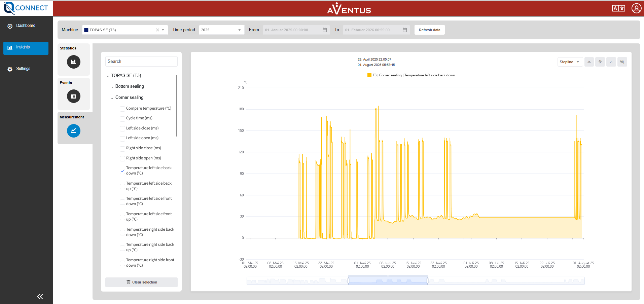The height and width of the screenshot is (304, 644).
Task: Select the Measurement line chart icon
Action: tap(73, 131)
